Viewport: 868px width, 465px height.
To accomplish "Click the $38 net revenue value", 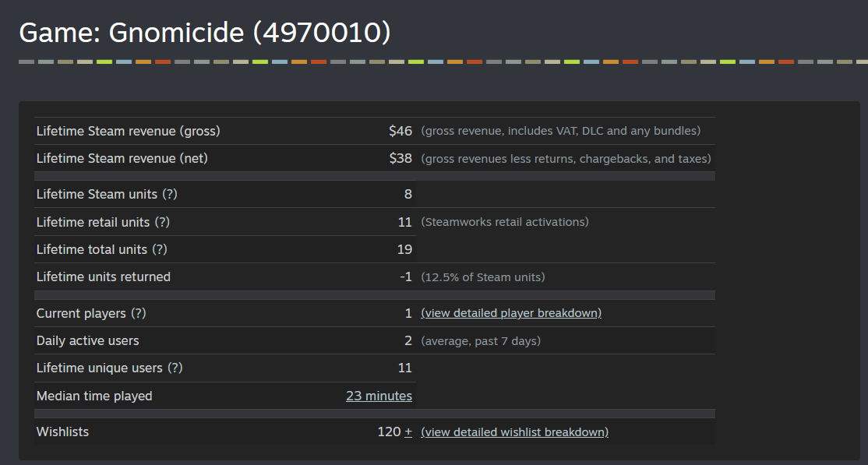I will [400, 158].
